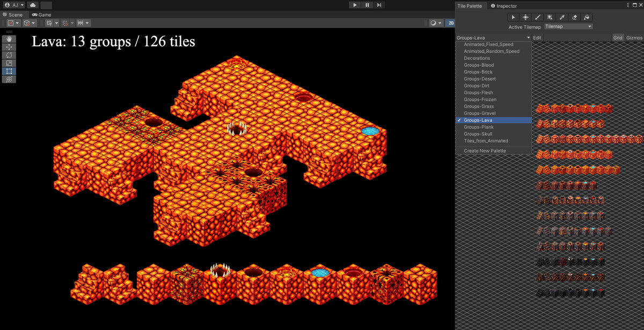Select the Eraser tool in Tile Palette

point(575,17)
